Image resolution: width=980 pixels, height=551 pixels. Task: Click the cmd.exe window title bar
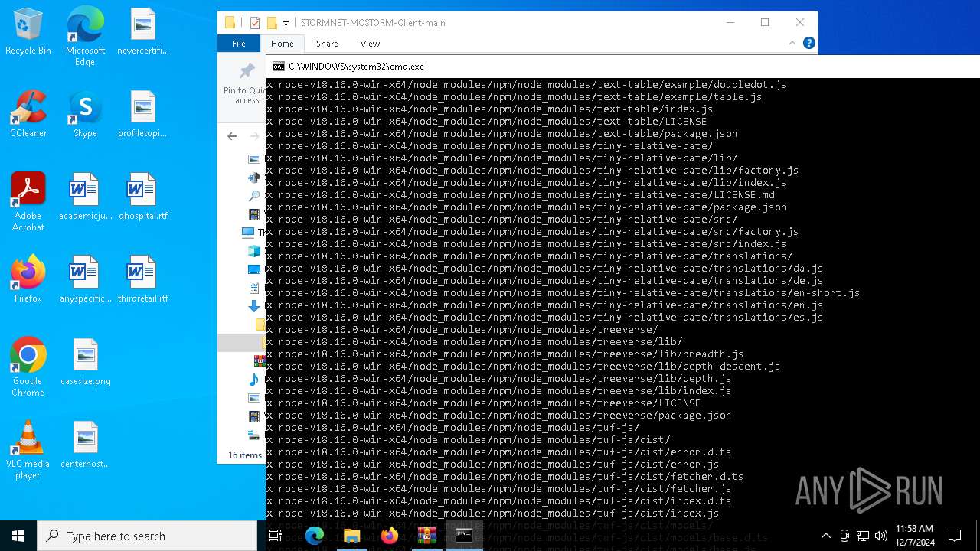pyautogui.click(x=623, y=67)
